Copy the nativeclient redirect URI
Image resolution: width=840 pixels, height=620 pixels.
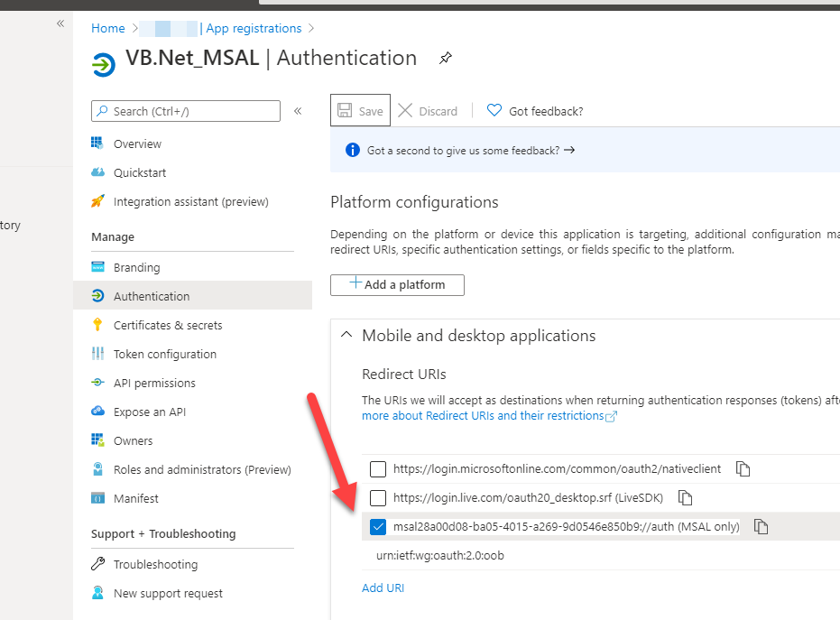[743, 469]
